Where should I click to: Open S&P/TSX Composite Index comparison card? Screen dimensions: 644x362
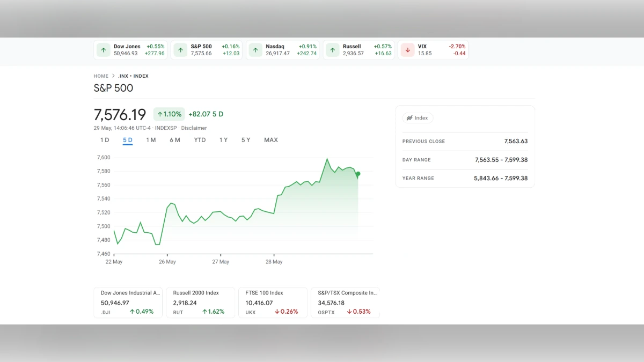345,302
